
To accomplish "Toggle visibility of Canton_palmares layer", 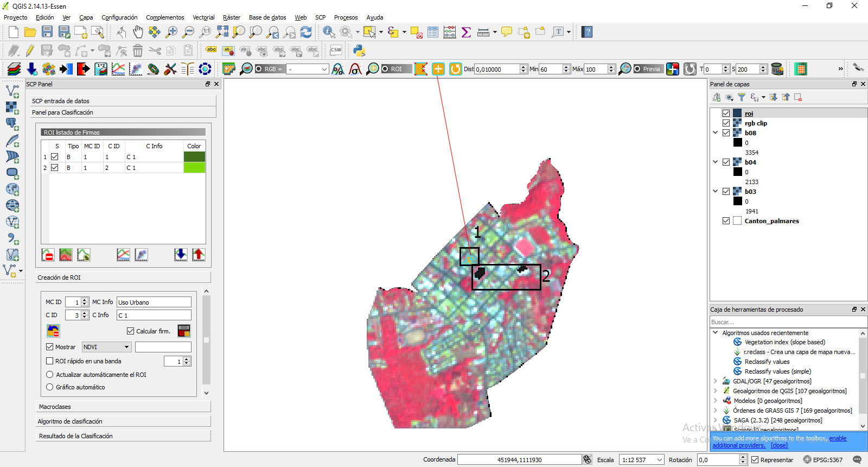I will point(726,220).
